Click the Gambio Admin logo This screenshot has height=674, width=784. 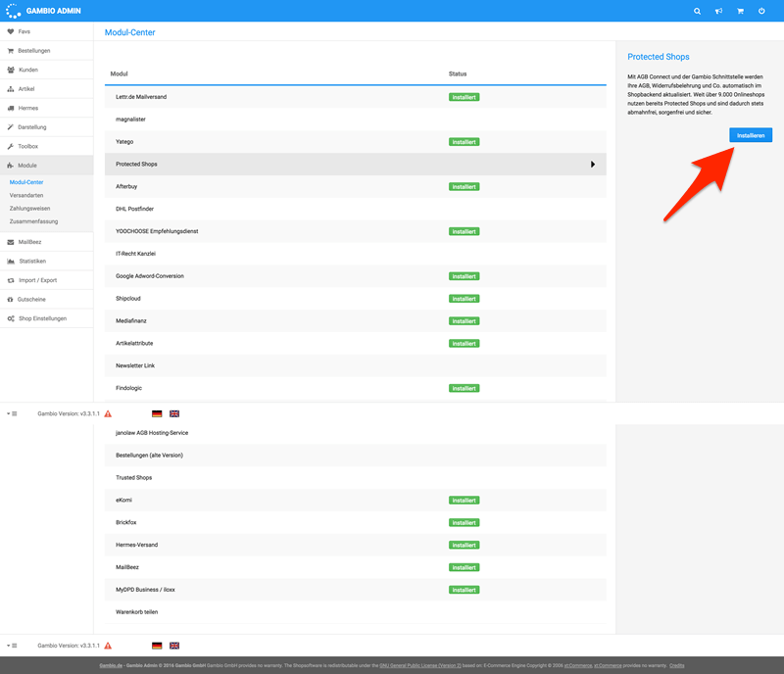tap(43, 11)
